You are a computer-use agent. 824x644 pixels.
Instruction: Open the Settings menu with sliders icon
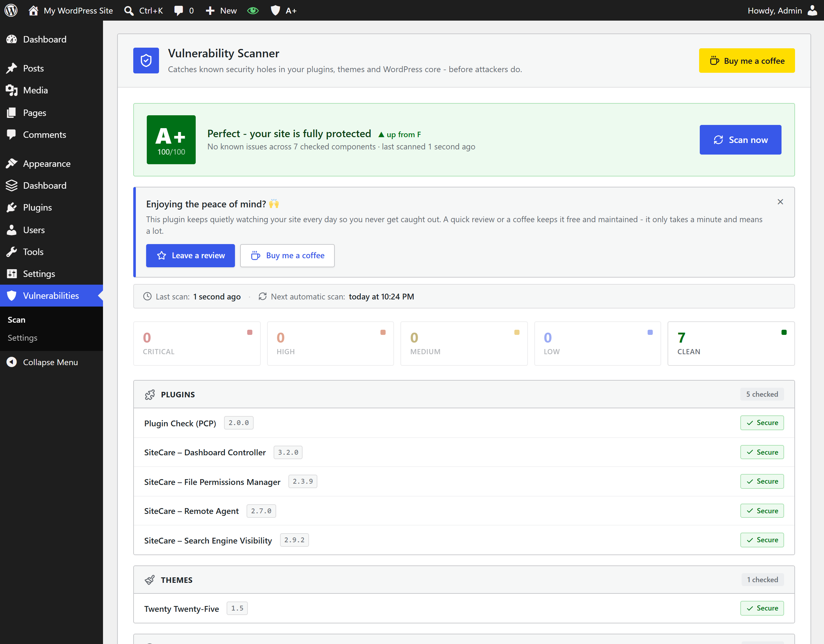[x=51, y=274]
